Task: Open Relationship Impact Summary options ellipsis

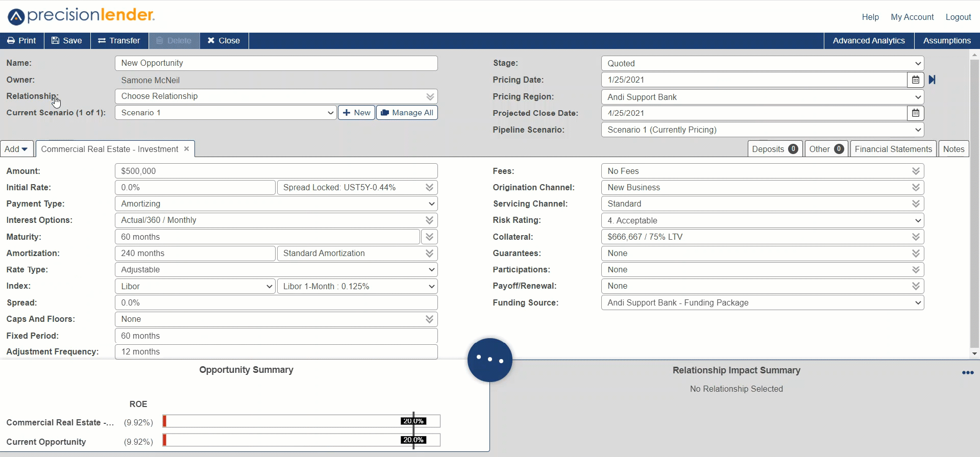Action: [968, 373]
